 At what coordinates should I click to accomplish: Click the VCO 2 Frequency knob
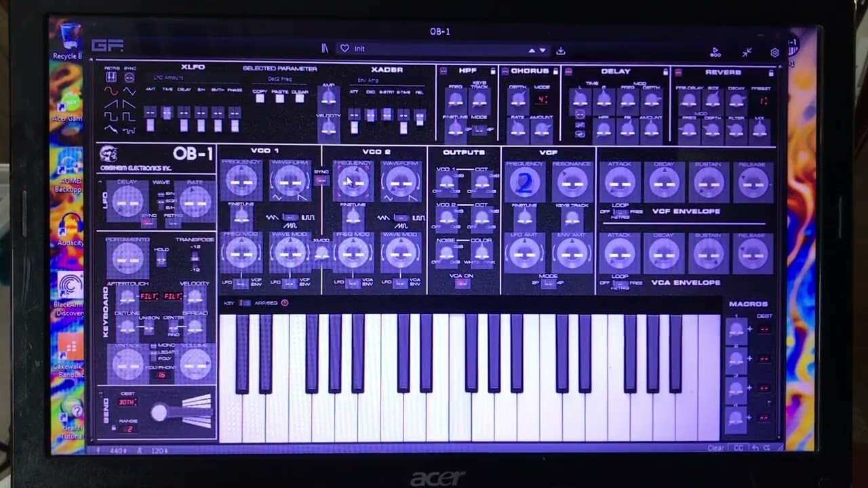353,182
